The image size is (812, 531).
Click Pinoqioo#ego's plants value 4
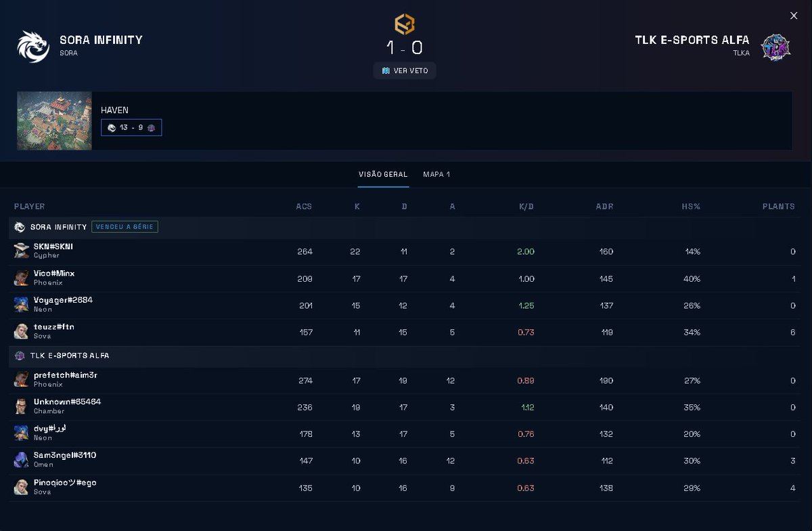pyautogui.click(x=792, y=488)
